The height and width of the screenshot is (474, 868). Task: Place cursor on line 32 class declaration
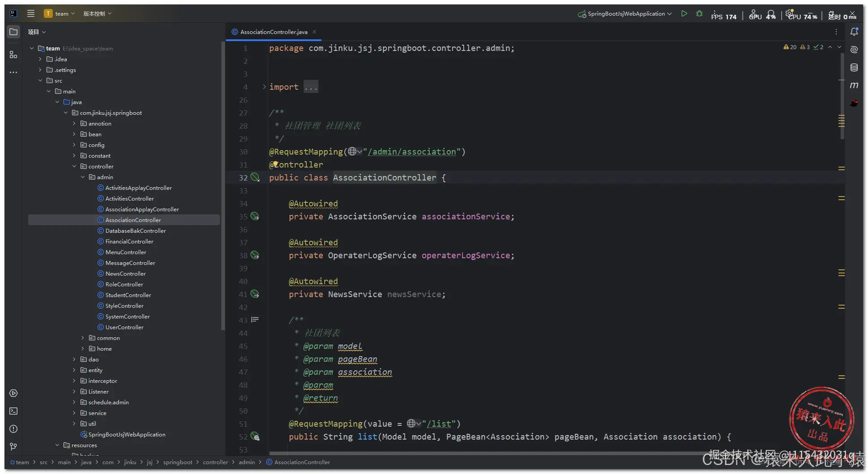[x=357, y=177]
